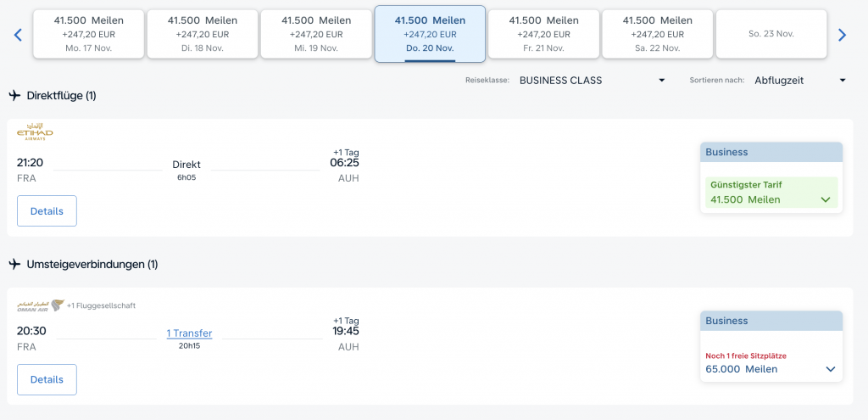868x420 pixels.
Task: Expand the 41.500 Meilen Günstigster Tarif fare
Action: pyautogui.click(x=771, y=193)
